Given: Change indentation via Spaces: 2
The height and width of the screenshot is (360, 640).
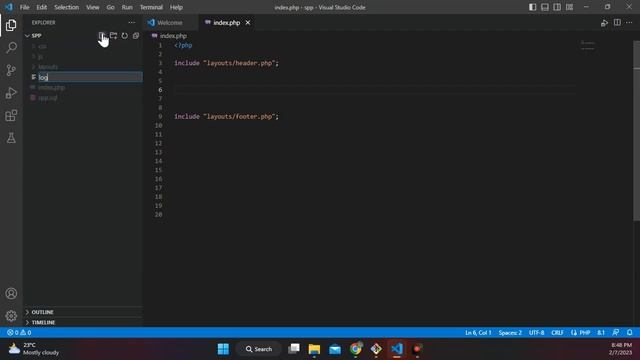Looking at the screenshot, I should (x=510, y=333).
